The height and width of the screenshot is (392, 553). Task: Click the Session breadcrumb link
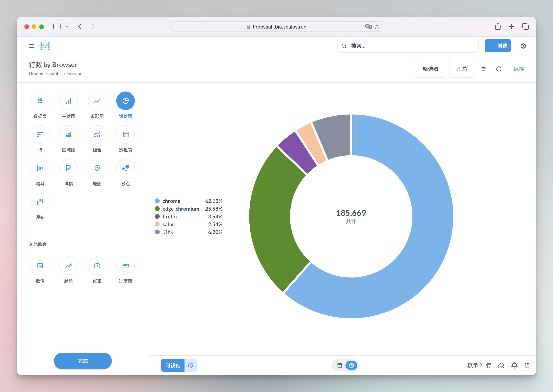click(x=75, y=74)
